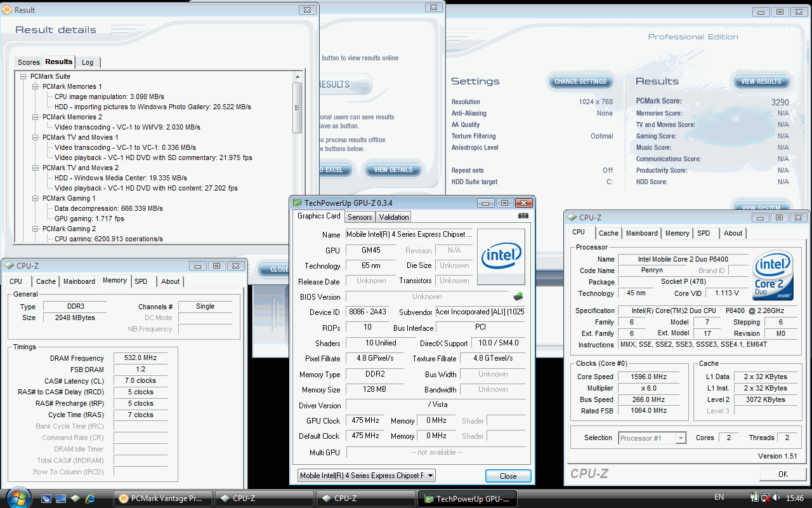Viewport: 812px width, 508px height.
Task: Click the Subvendor field showing Acer Incorporated
Action: click(480, 312)
